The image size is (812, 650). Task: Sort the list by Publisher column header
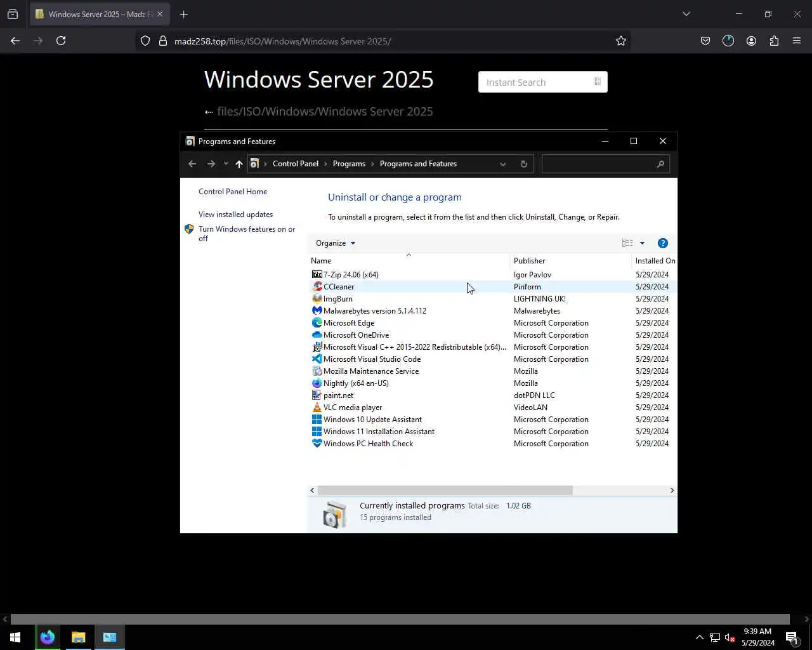click(x=571, y=261)
